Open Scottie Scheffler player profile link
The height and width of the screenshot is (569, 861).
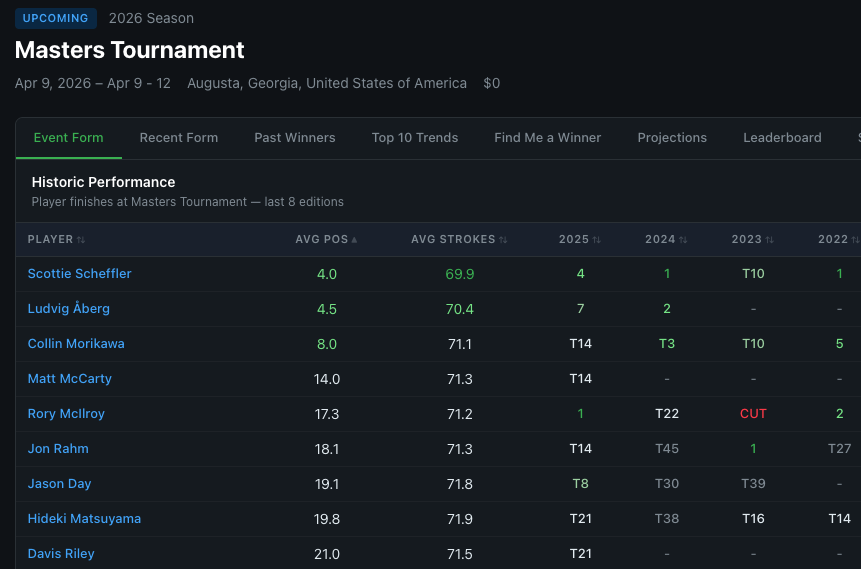click(x=79, y=274)
